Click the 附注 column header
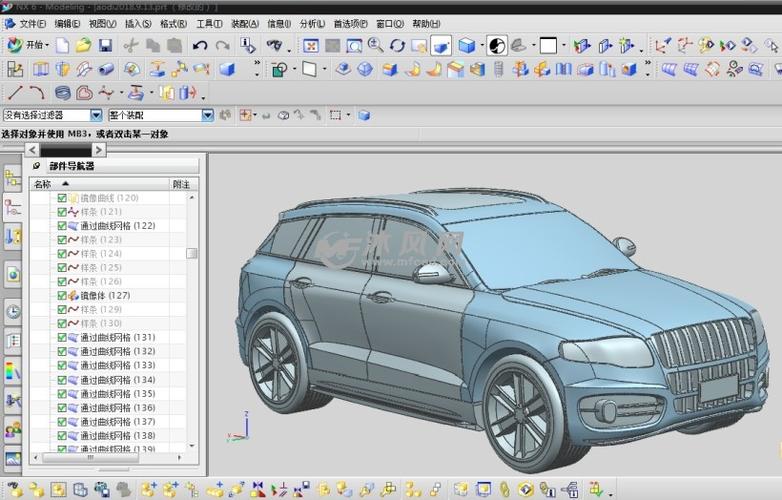This screenshot has height=500, width=782. [181, 184]
